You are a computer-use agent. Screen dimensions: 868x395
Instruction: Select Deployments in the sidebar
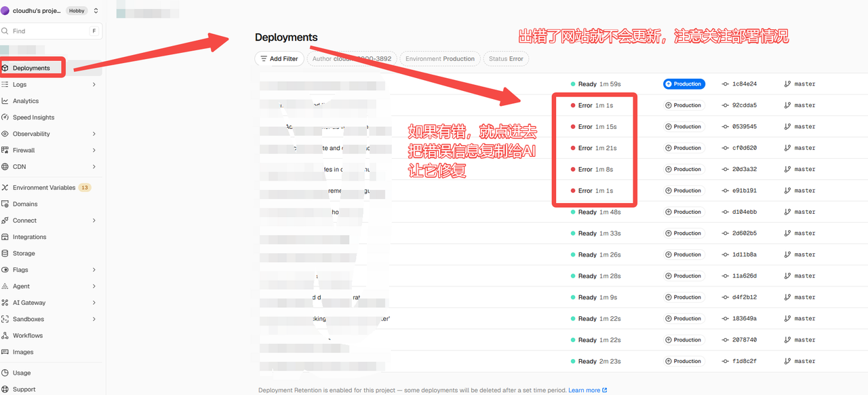32,68
